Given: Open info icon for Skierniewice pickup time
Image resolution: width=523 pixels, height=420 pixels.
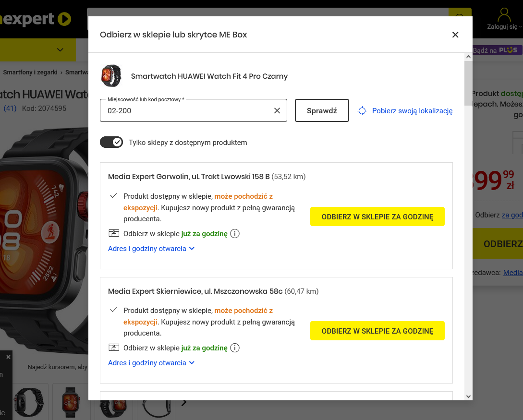Looking at the screenshot, I should click(x=235, y=348).
